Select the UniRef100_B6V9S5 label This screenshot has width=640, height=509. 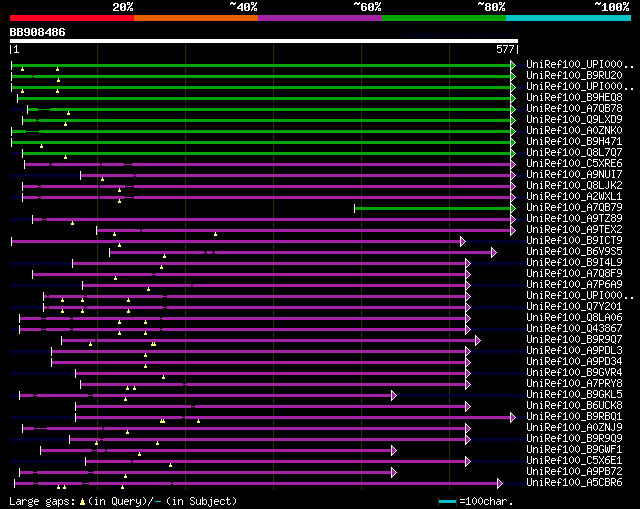coord(574,252)
